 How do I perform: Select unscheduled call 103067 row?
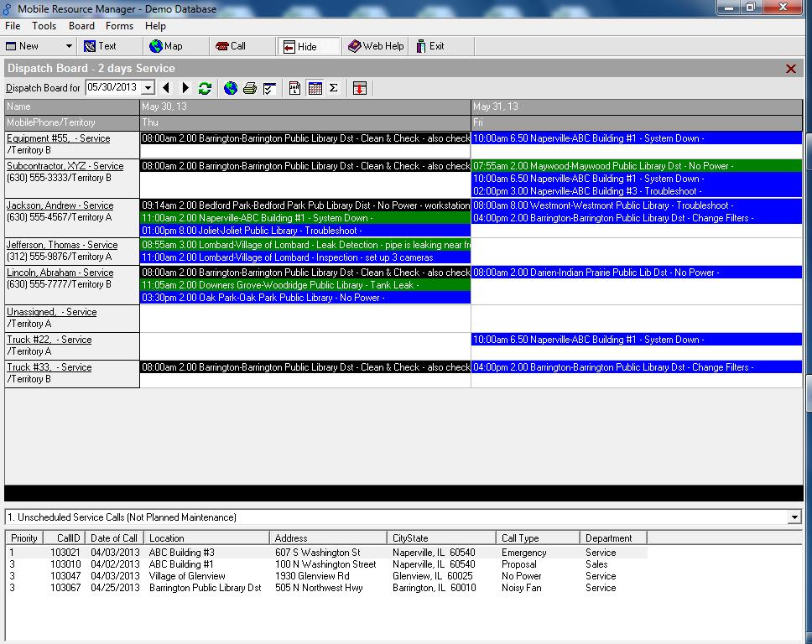[326, 588]
